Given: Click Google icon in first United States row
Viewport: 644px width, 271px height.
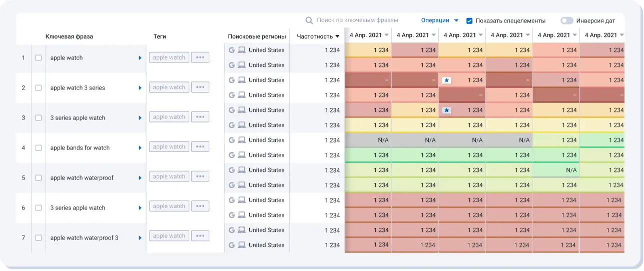Looking at the screenshot, I should [x=232, y=50].
